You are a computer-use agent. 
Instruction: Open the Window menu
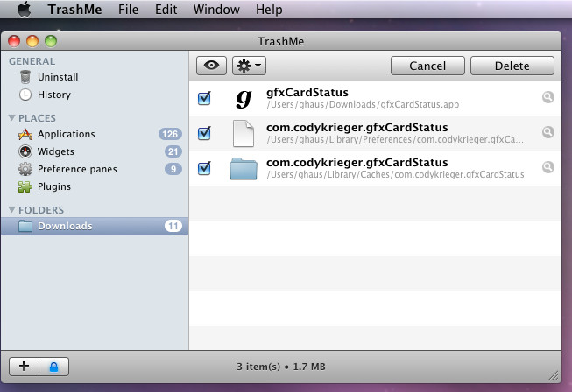pyautogui.click(x=216, y=10)
